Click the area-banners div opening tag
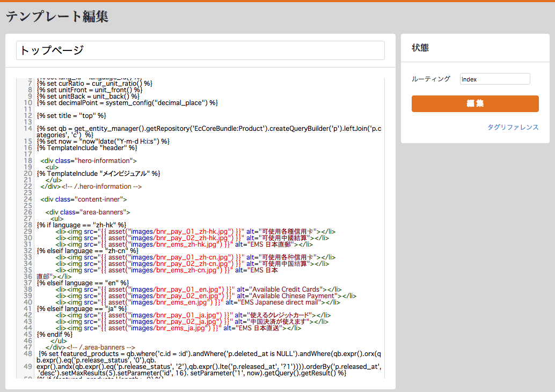This screenshot has height=392, width=555. (x=87, y=212)
